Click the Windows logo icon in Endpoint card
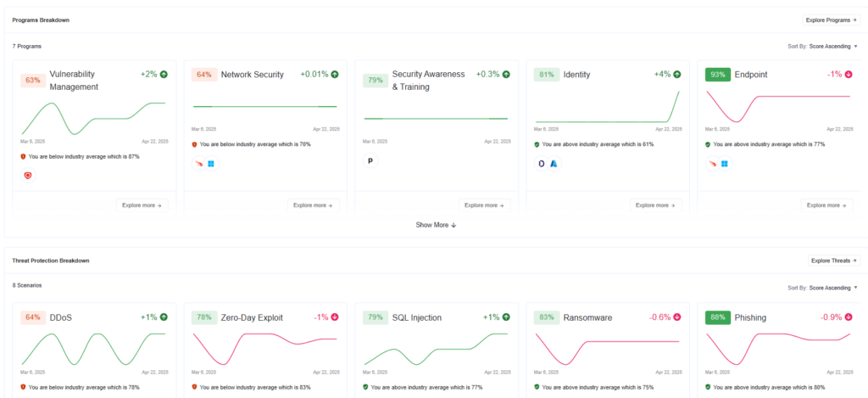This screenshot has height=398, width=868. (724, 164)
